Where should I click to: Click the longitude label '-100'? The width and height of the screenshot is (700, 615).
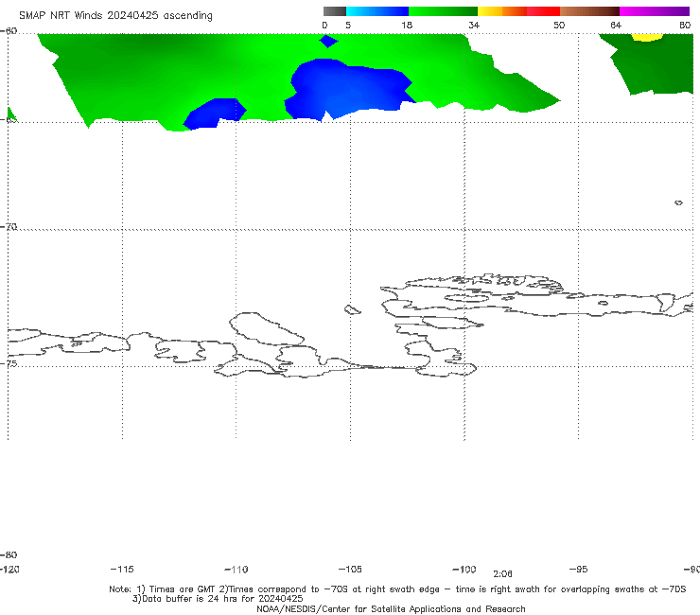464,570
